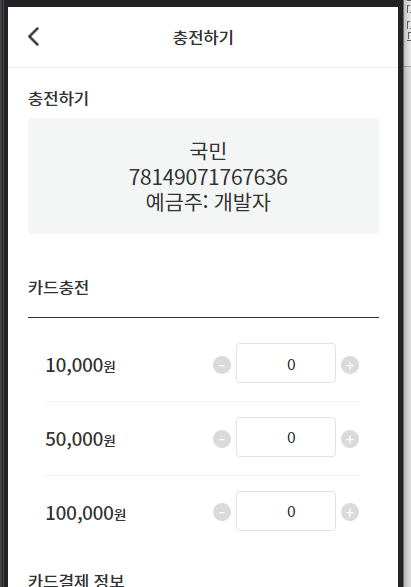Image resolution: width=411 pixels, height=587 pixels.
Task: Increase the 50,000원 quantity with plus
Action: coord(350,439)
